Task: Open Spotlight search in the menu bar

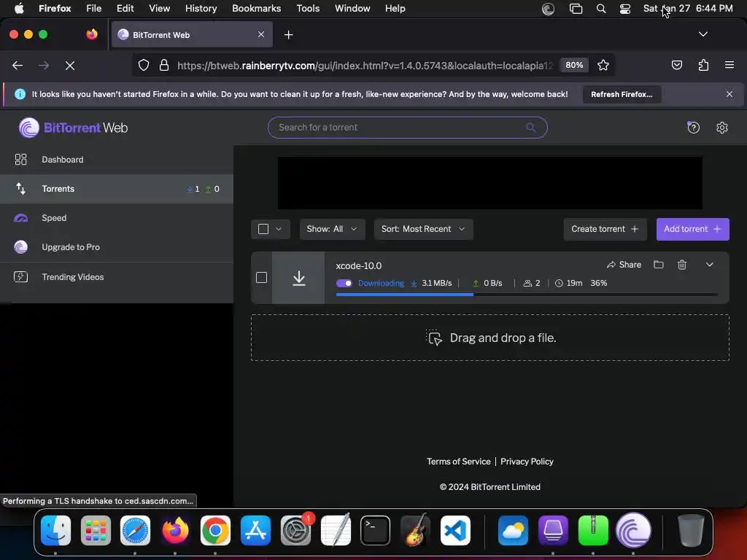Action: (x=601, y=8)
